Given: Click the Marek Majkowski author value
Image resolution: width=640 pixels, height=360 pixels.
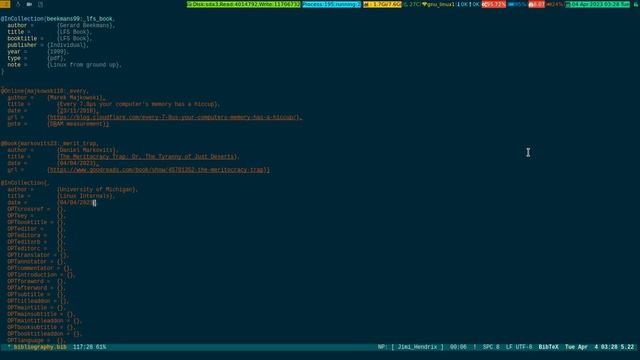Looking at the screenshot, I should coord(76,98).
